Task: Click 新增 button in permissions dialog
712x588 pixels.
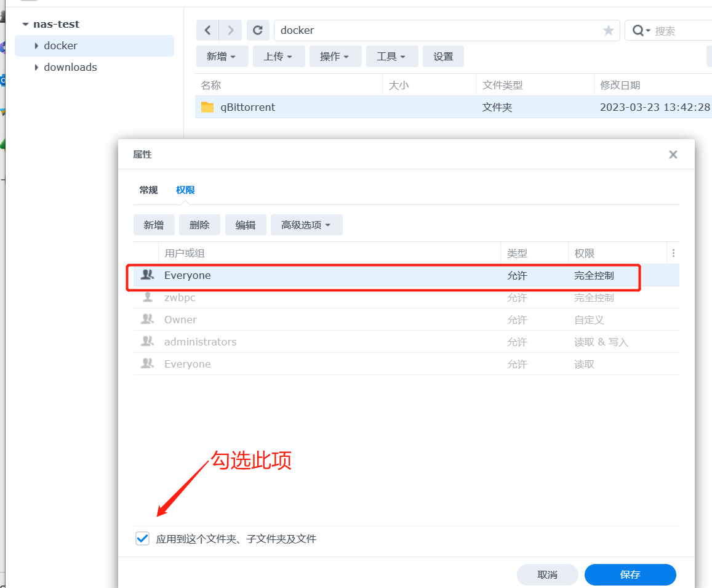Action: 154,225
